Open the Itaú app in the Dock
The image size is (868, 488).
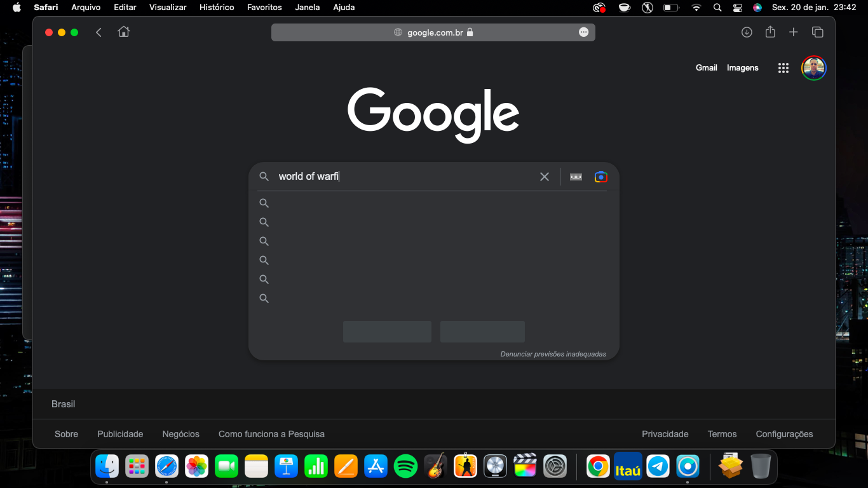click(628, 466)
